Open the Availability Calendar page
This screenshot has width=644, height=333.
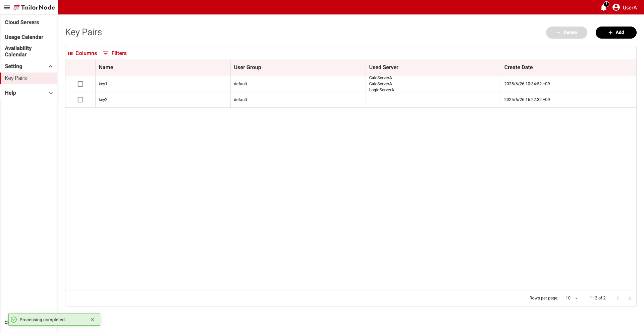pos(18,51)
